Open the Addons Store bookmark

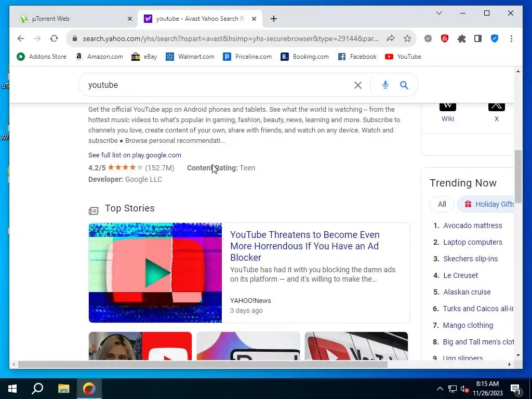42,57
